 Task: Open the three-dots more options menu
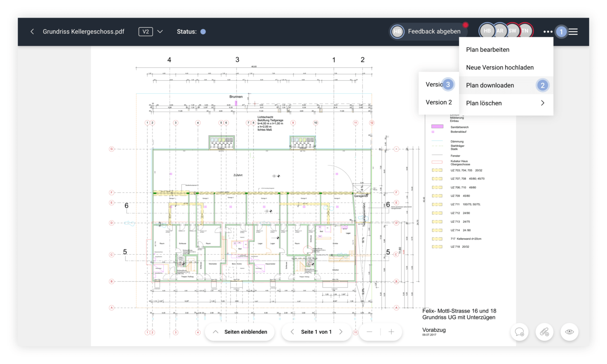[548, 32]
